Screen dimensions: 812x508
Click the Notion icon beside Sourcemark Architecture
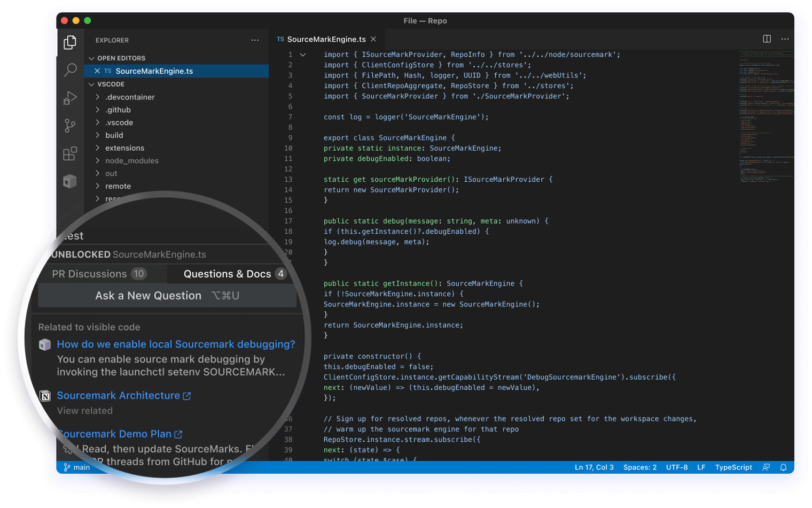tap(45, 396)
